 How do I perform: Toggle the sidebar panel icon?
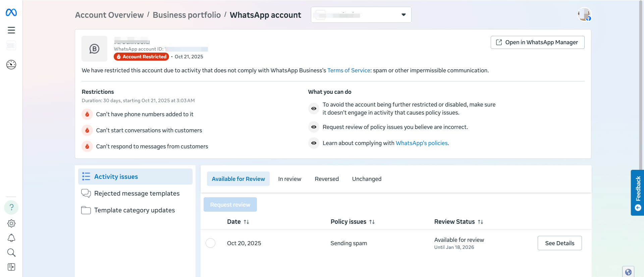click(11, 267)
